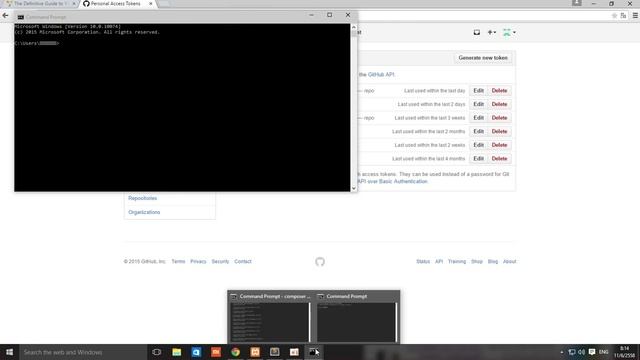
Task: Open the API over Basic Authentication link
Action: point(392,181)
